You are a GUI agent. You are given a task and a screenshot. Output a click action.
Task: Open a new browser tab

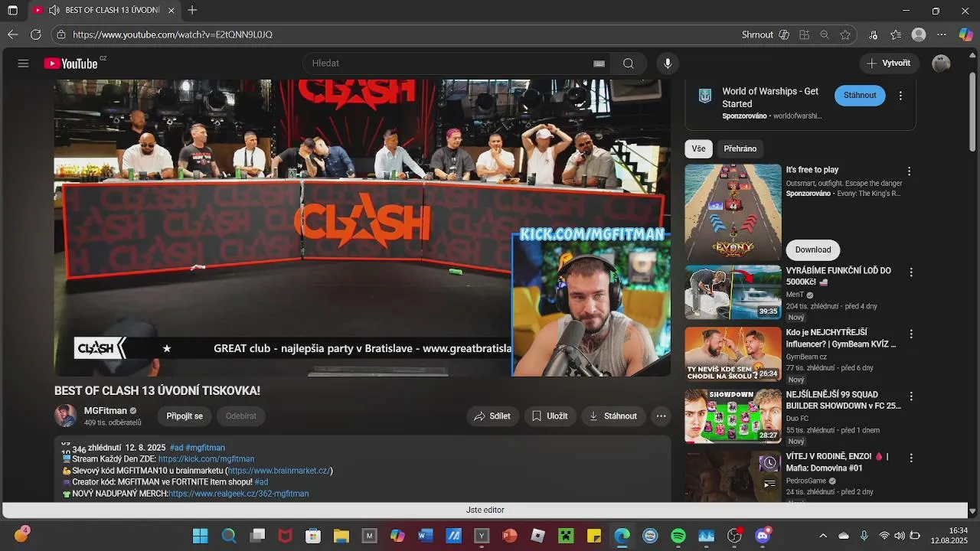tap(192, 11)
